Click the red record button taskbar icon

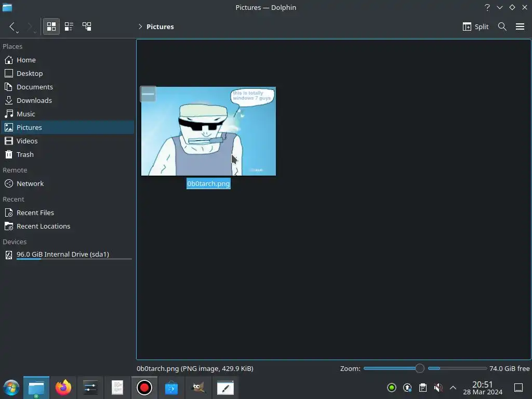[x=144, y=388]
